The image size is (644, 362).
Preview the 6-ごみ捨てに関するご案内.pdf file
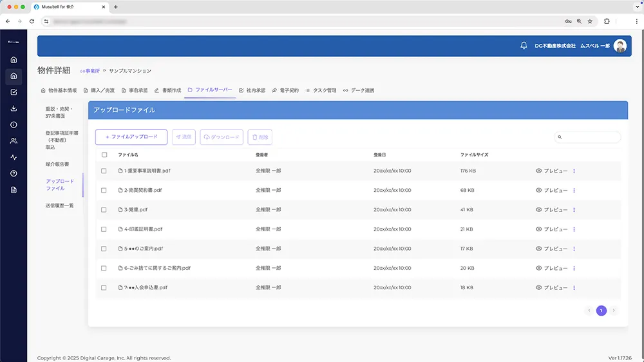tap(551, 268)
